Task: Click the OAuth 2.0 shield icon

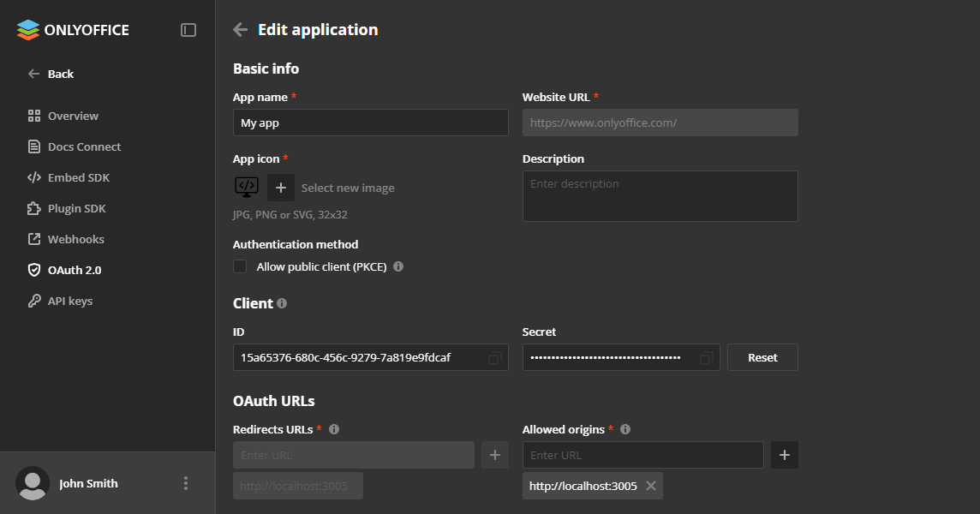Action: pos(33,270)
